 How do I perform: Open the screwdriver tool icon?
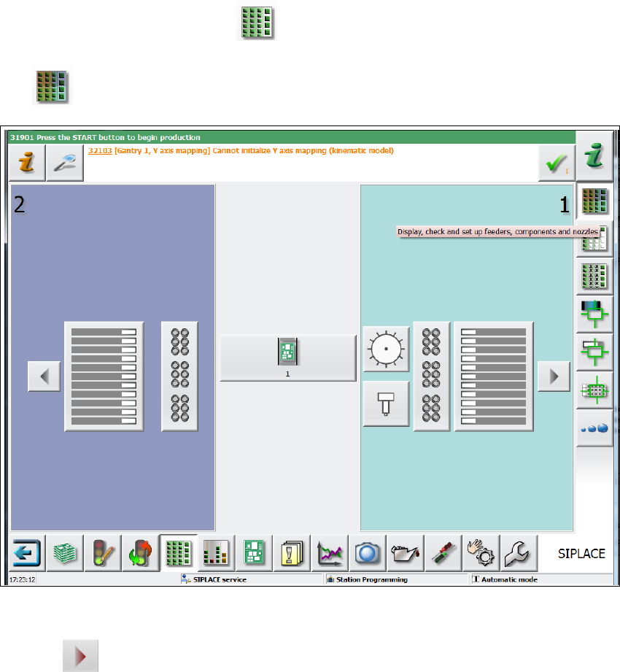(x=443, y=553)
